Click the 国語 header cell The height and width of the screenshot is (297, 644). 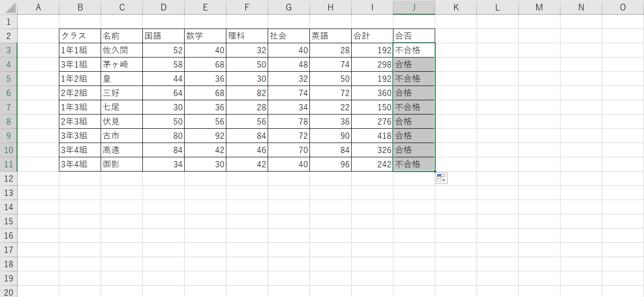(x=163, y=36)
